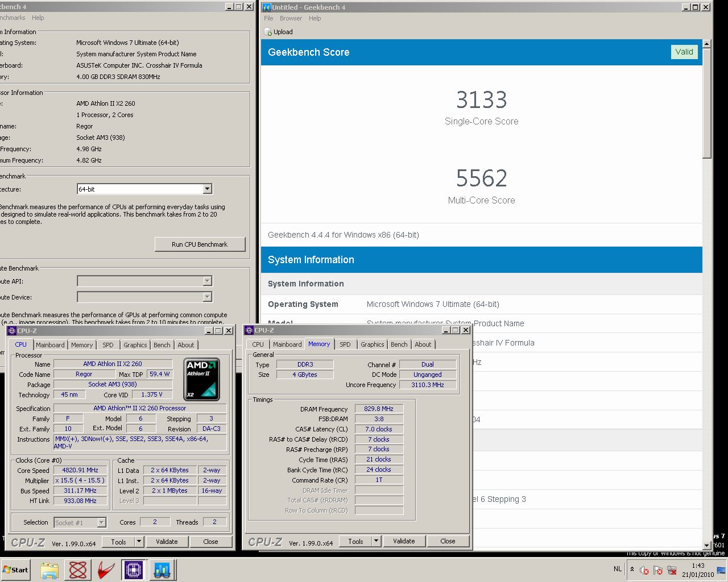
Task: Click the Uncore Frequency 3110.3 MHz value
Action: pyautogui.click(x=428, y=385)
